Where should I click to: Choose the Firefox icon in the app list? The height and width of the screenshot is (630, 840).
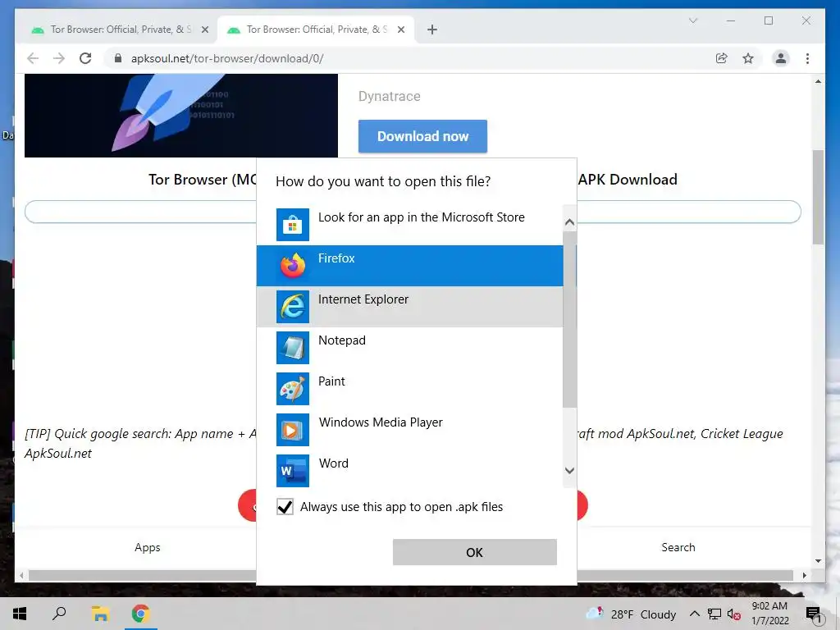pyautogui.click(x=293, y=266)
